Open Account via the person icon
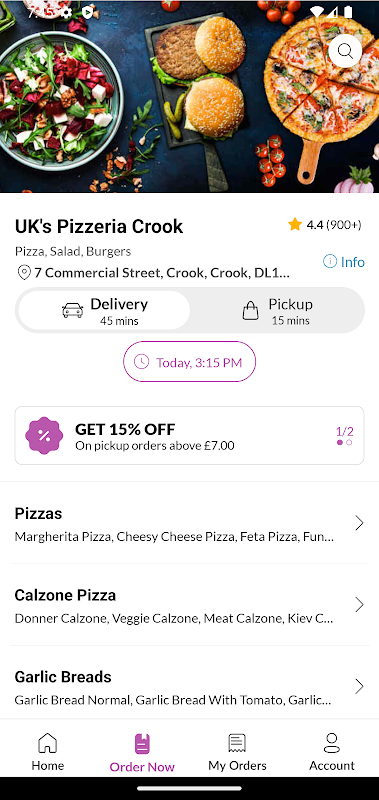This screenshot has width=379, height=800. click(332, 743)
